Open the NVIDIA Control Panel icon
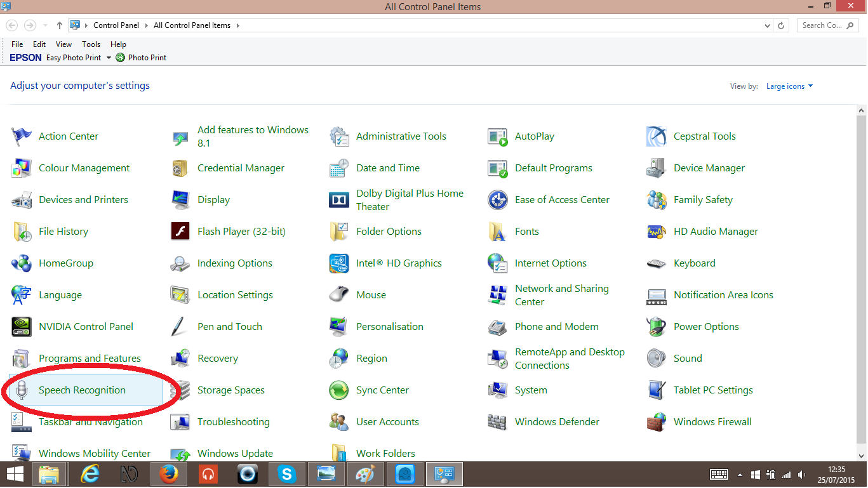868x488 pixels. coord(22,327)
